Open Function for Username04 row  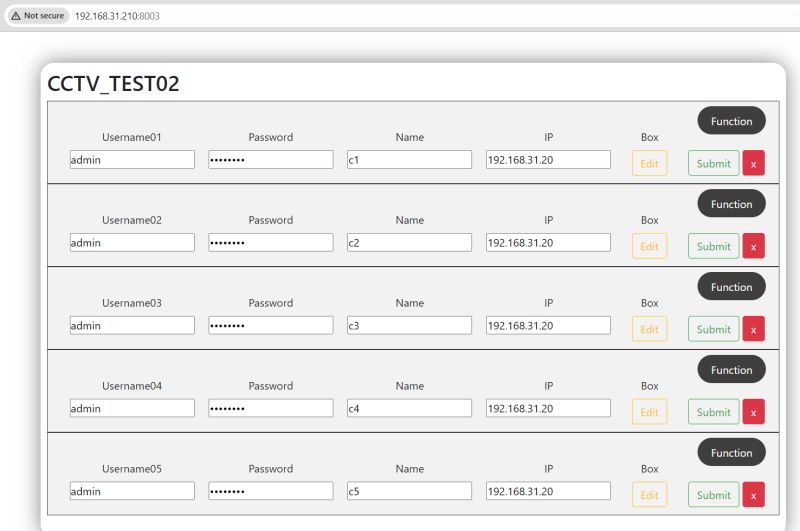tap(731, 369)
